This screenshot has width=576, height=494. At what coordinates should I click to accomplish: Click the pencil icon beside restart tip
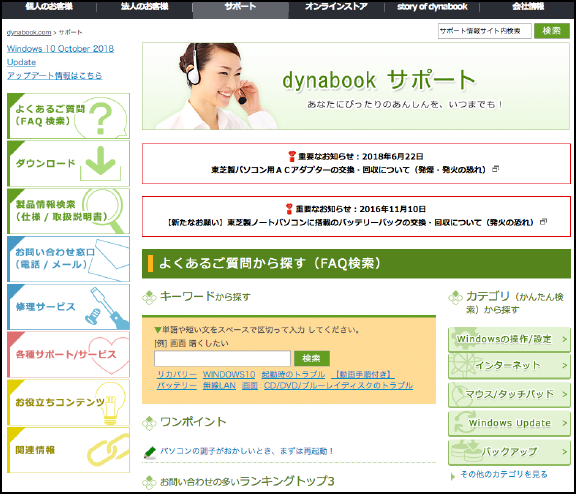click(150, 452)
